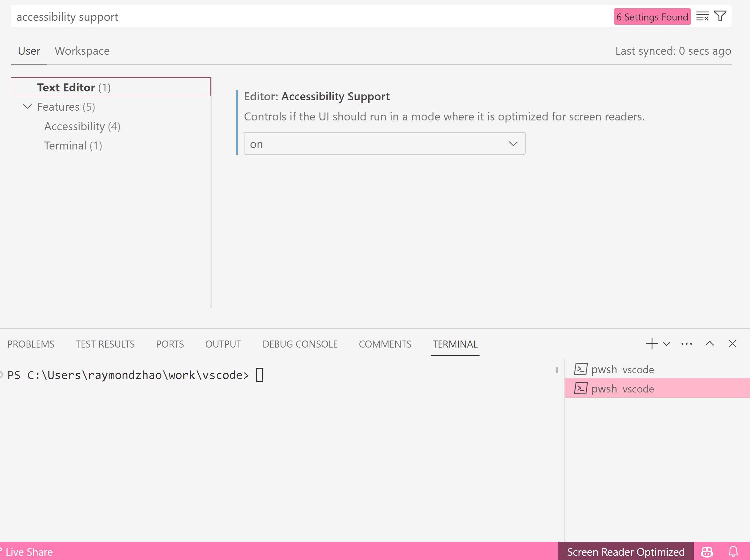
Task: Click the Copilot status bar icon
Action: click(x=707, y=552)
